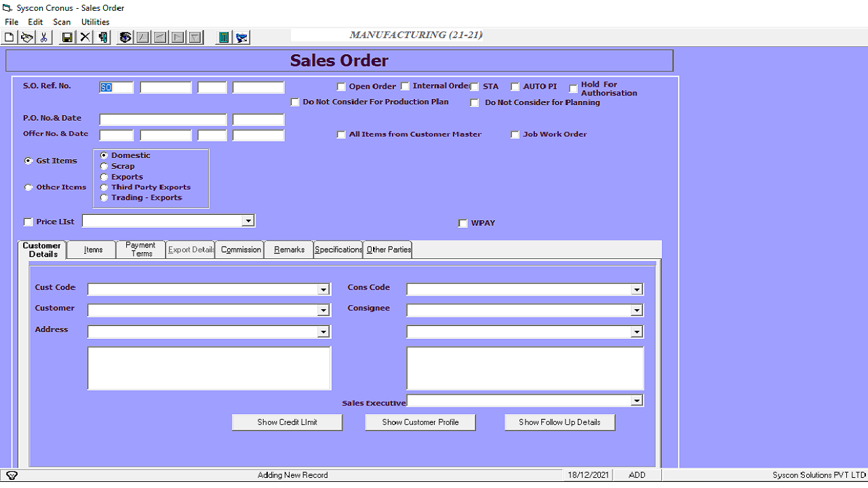The image size is (868, 488).
Task: Pick the Third Party Exports option
Action: click(x=104, y=188)
